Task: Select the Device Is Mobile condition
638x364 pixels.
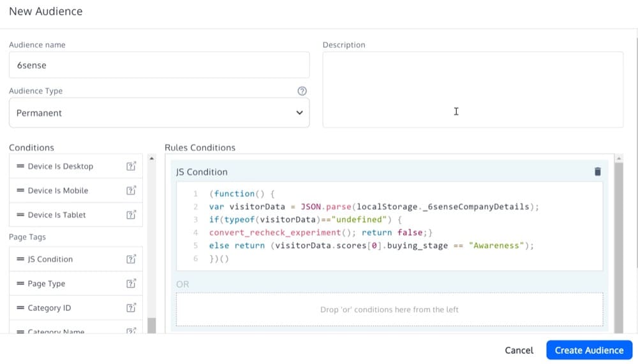Action: (x=58, y=191)
